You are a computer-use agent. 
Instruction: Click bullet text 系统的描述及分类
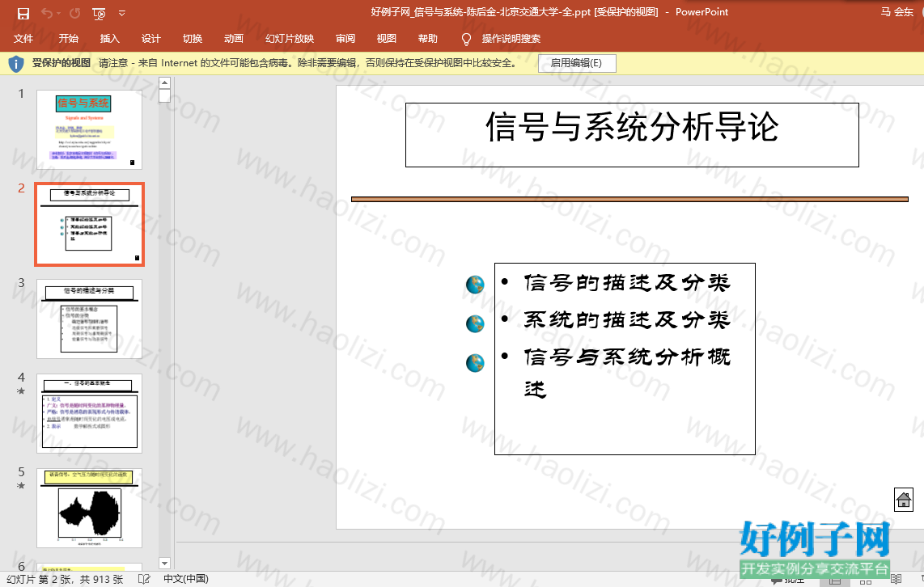(x=628, y=319)
